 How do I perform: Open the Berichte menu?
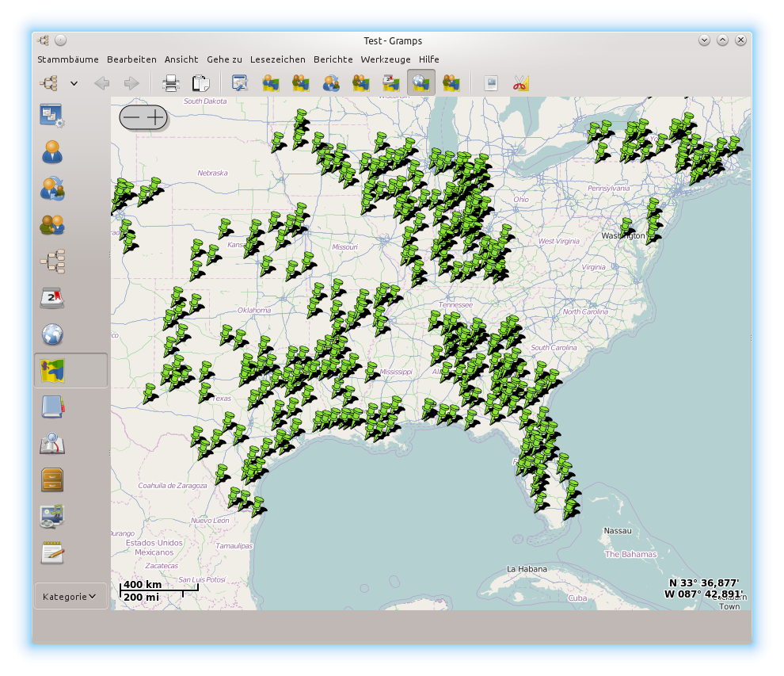[x=333, y=59]
